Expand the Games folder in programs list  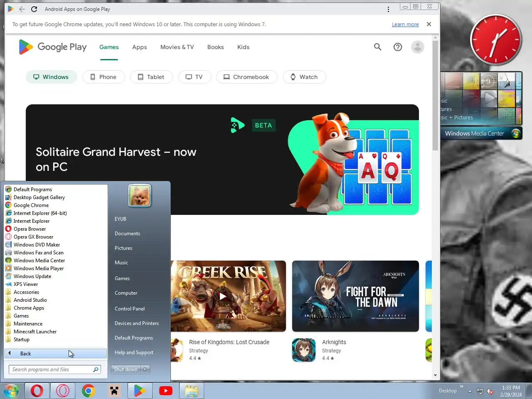(21, 316)
